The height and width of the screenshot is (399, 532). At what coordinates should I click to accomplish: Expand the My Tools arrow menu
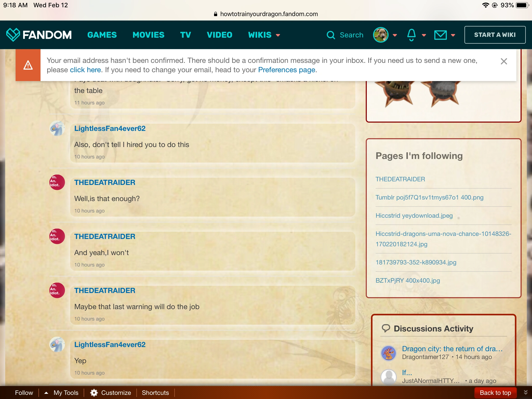click(46, 393)
